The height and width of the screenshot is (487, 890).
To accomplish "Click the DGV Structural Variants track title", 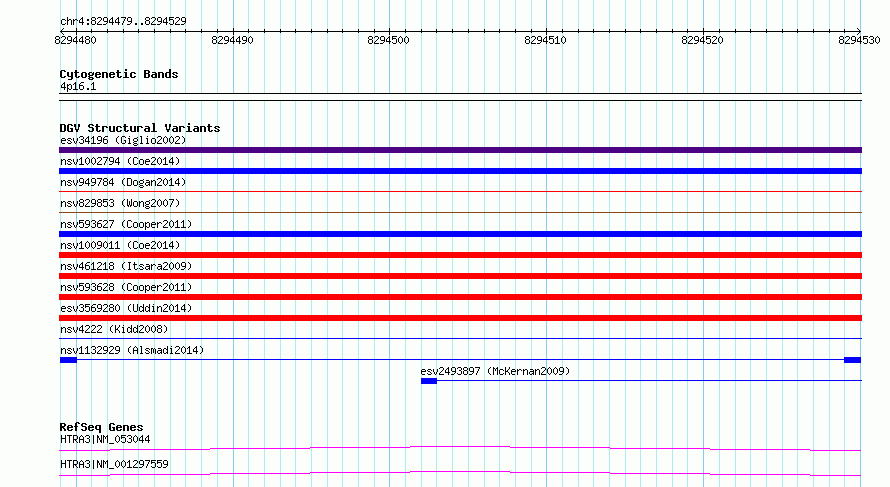I will click(x=140, y=128).
